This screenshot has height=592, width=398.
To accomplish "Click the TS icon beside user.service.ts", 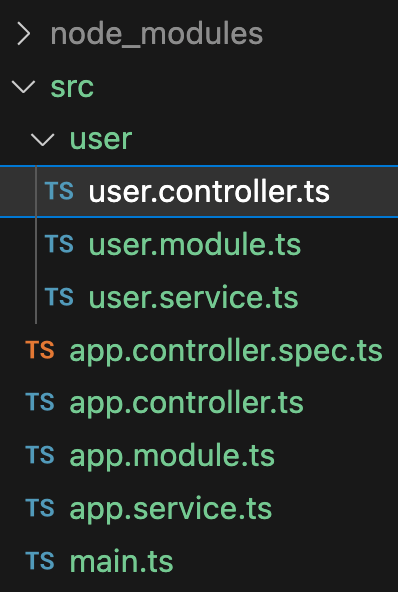I will tap(59, 296).
